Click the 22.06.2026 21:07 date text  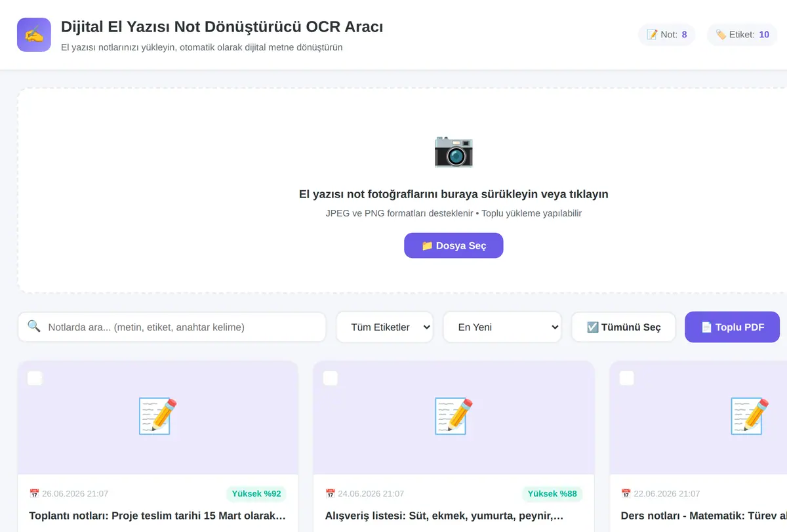[667, 493]
